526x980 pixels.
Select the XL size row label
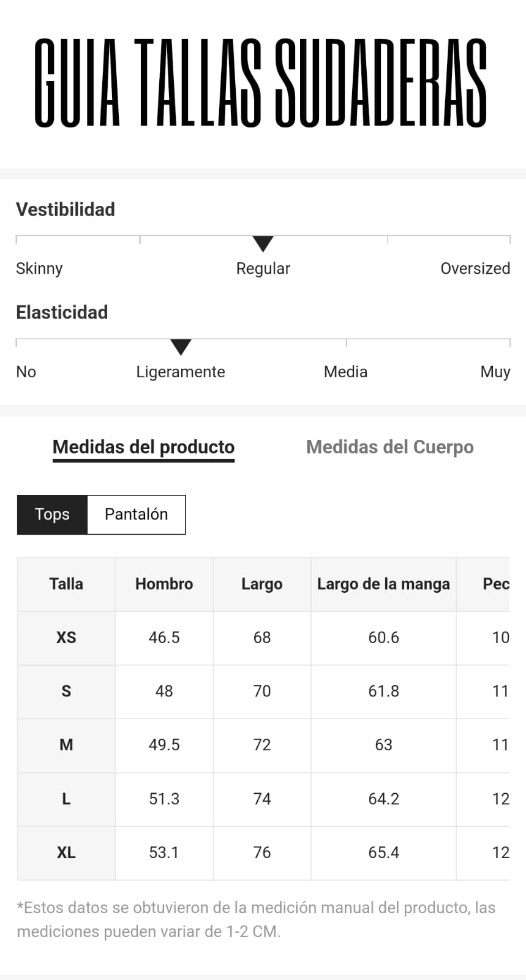point(66,853)
